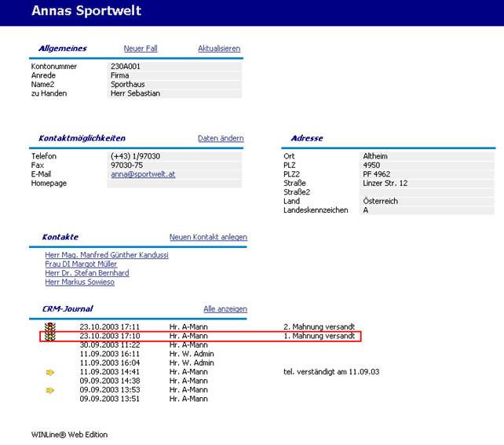Viewport: 504px width, 445px height.
Task: Click Aktualisieren to refresh data
Action: click(x=219, y=49)
